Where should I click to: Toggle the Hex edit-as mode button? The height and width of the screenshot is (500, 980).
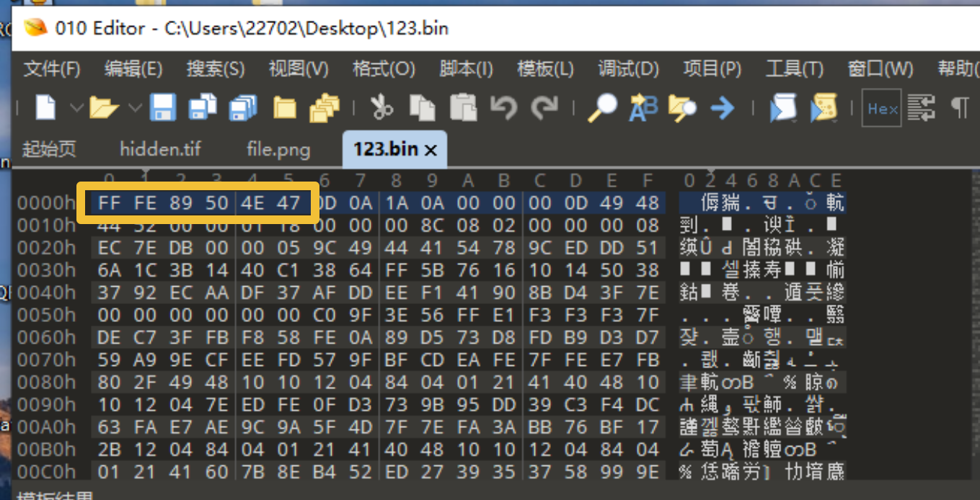pos(882,108)
